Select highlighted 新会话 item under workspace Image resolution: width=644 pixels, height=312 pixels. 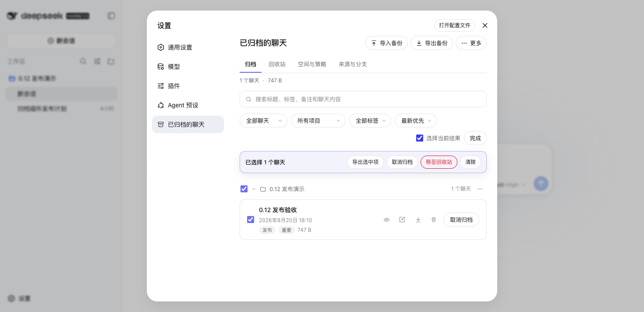(61, 94)
